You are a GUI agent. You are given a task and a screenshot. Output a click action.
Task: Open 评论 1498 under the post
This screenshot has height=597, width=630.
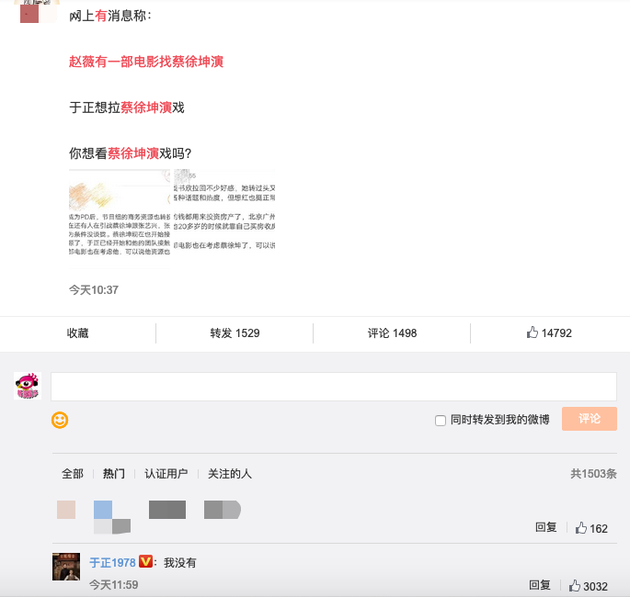coord(392,333)
